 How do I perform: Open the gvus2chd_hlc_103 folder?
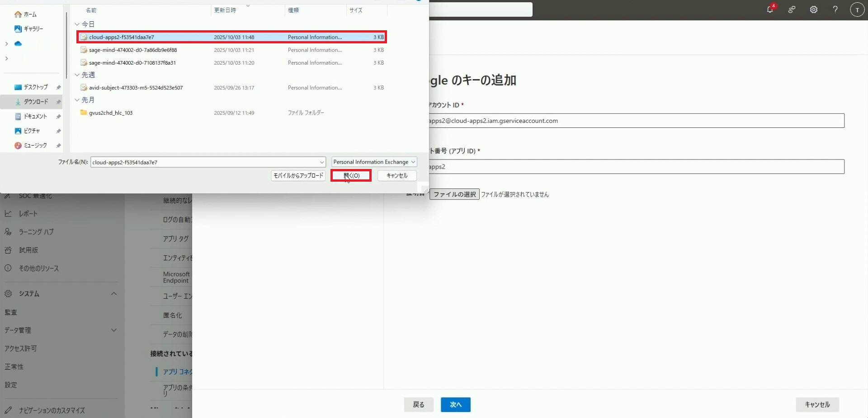(x=111, y=113)
